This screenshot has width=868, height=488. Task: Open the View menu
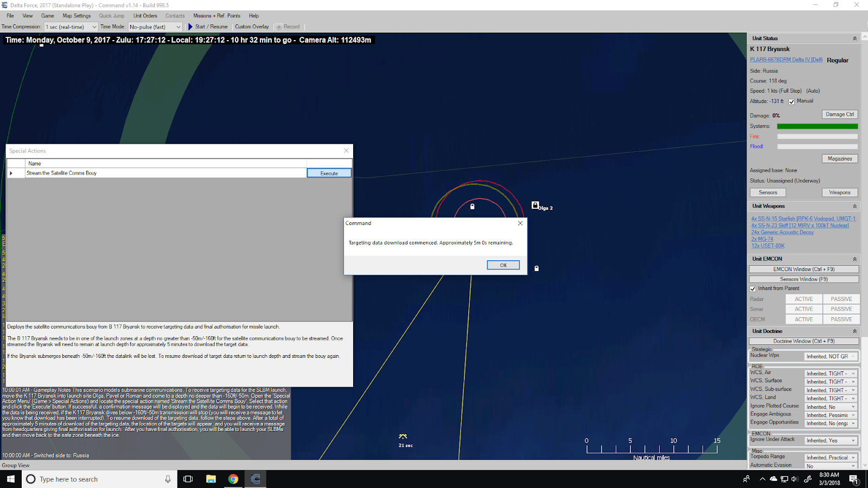point(28,16)
